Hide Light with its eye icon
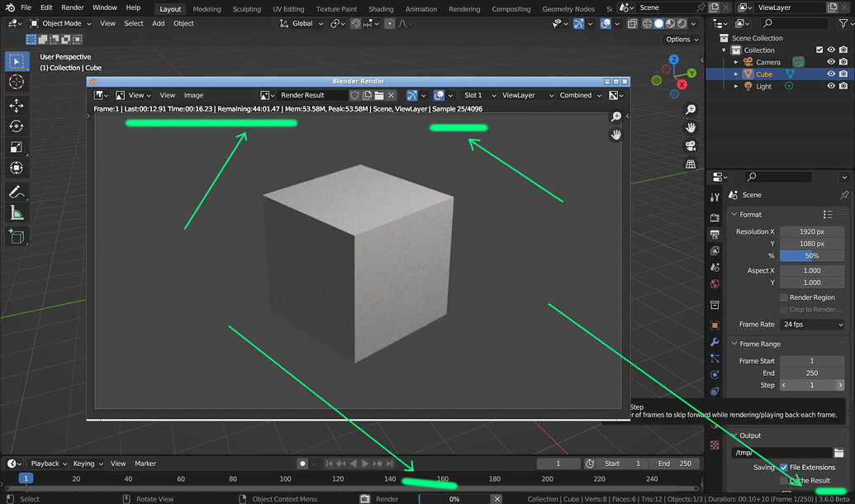 point(831,86)
